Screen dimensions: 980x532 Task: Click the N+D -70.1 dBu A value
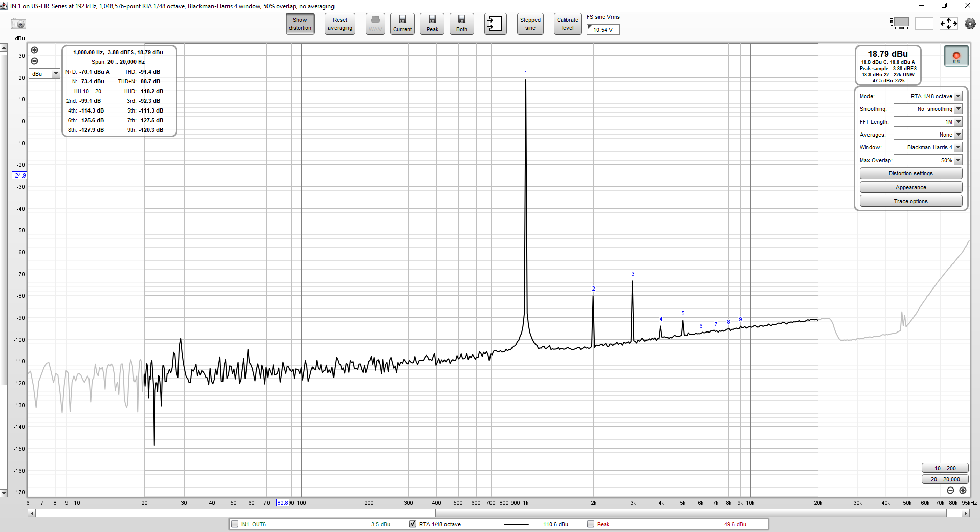[x=95, y=72]
